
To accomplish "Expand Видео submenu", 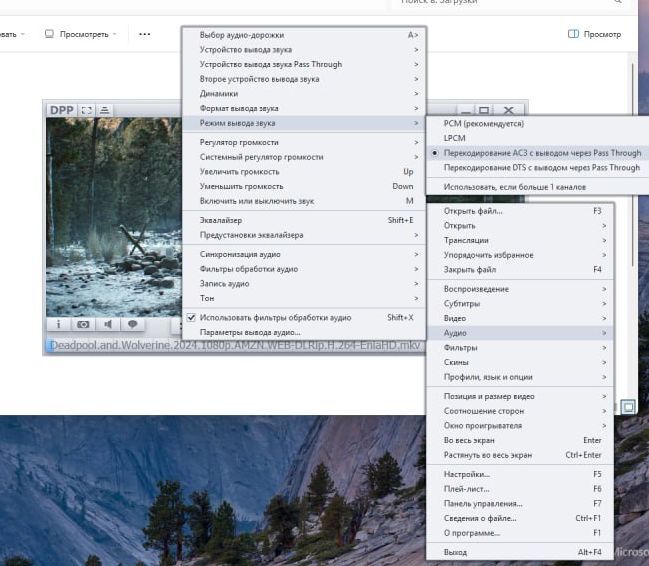I will tap(520, 318).
